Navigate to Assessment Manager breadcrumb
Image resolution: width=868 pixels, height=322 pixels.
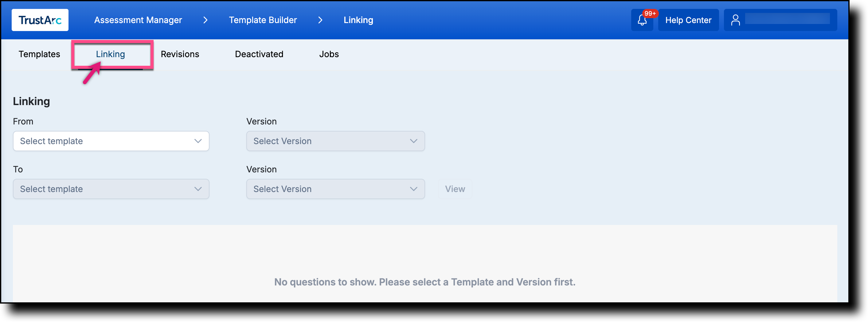pyautogui.click(x=138, y=20)
